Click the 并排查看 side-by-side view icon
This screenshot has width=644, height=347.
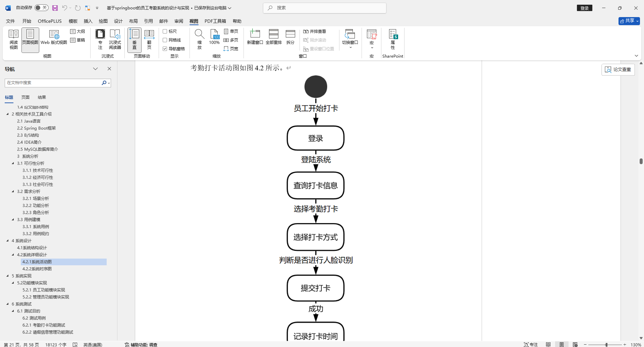(x=306, y=31)
